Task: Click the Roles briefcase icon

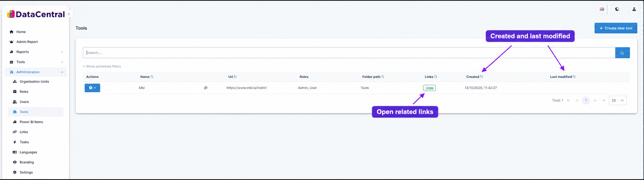Action: [15, 92]
